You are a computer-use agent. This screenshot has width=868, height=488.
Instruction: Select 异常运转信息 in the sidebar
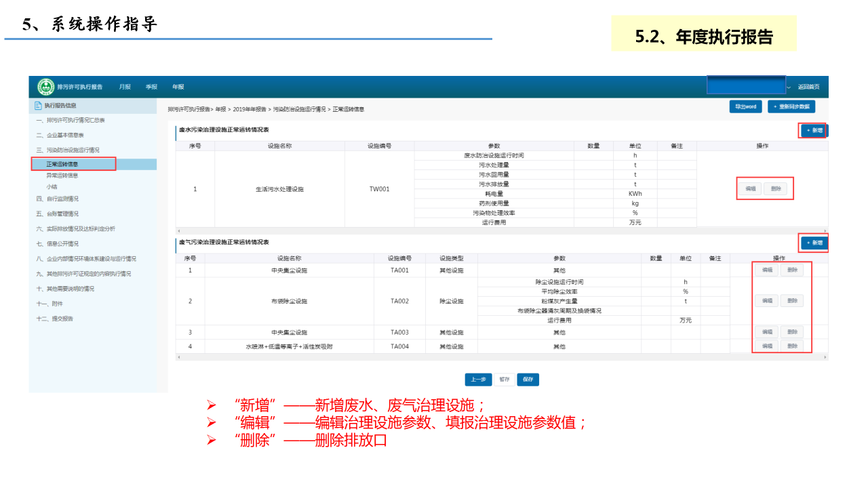[x=62, y=176]
